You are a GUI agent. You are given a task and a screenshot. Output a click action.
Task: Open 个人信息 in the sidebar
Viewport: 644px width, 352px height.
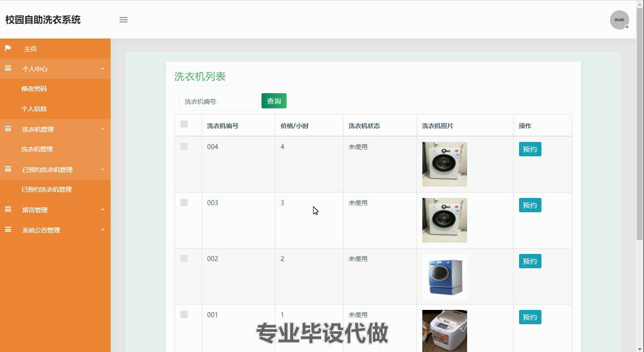34,109
